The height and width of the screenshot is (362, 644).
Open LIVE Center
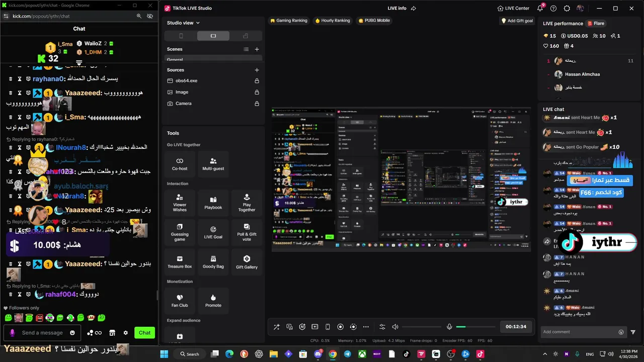[x=513, y=9]
